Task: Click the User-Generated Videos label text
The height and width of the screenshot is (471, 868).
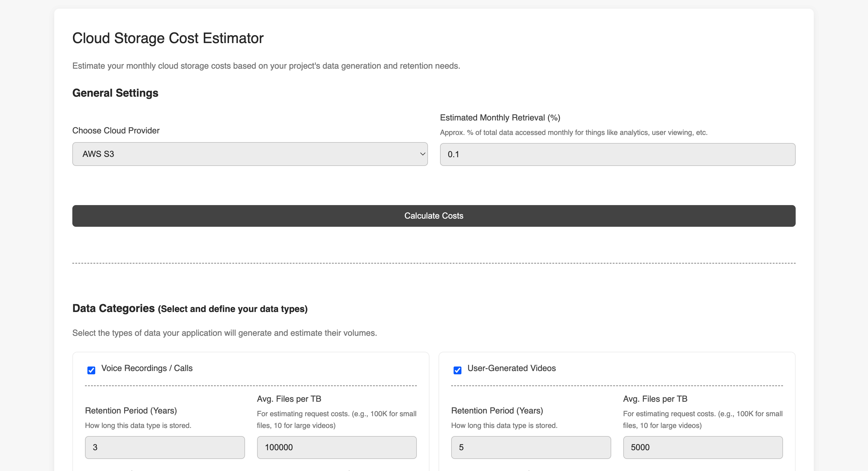Action: click(511, 368)
